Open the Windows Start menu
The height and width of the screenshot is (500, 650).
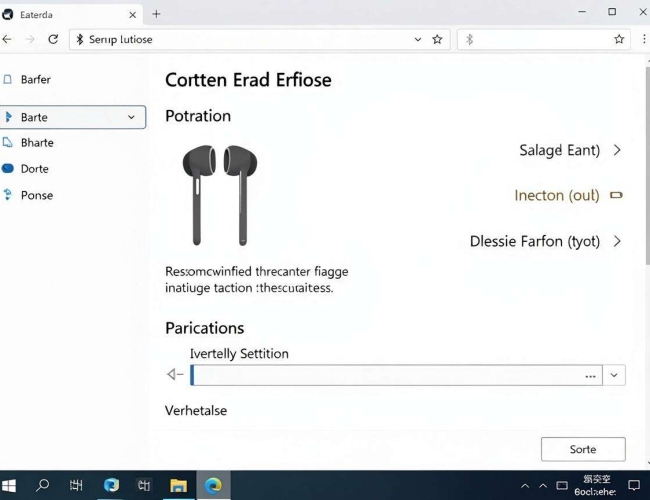8,485
